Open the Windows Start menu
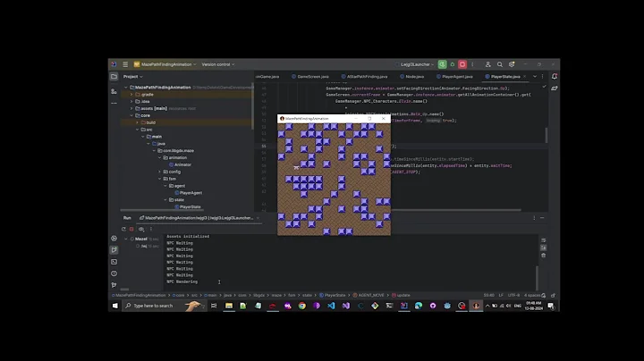The image size is (644, 361). [x=115, y=306]
